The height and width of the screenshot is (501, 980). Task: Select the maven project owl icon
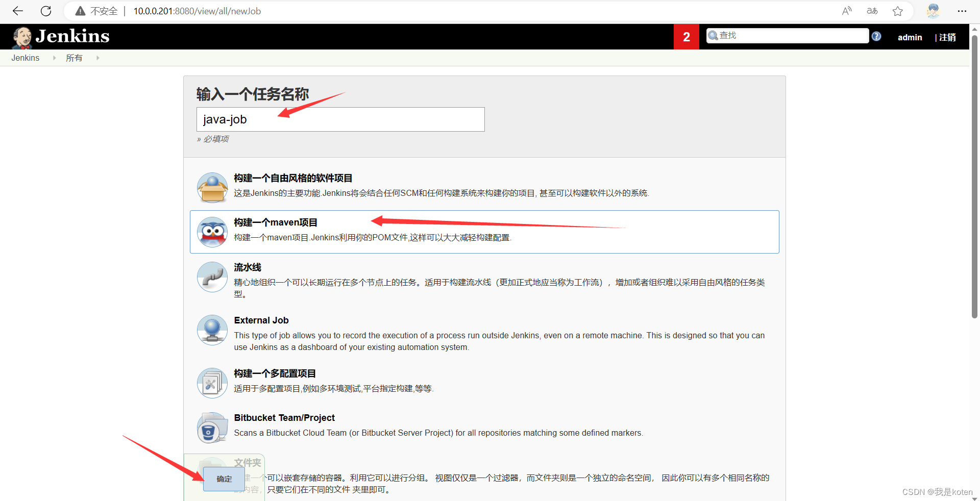tap(212, 232)
